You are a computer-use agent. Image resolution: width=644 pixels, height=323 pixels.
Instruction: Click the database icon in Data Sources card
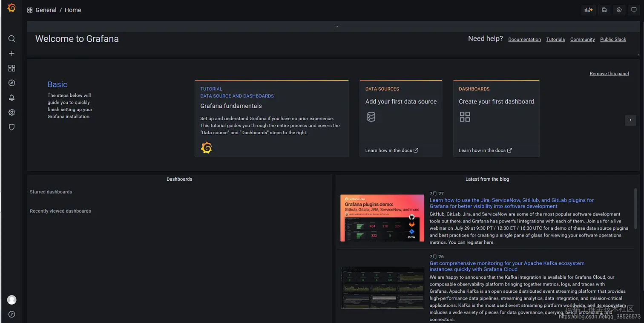371,117
